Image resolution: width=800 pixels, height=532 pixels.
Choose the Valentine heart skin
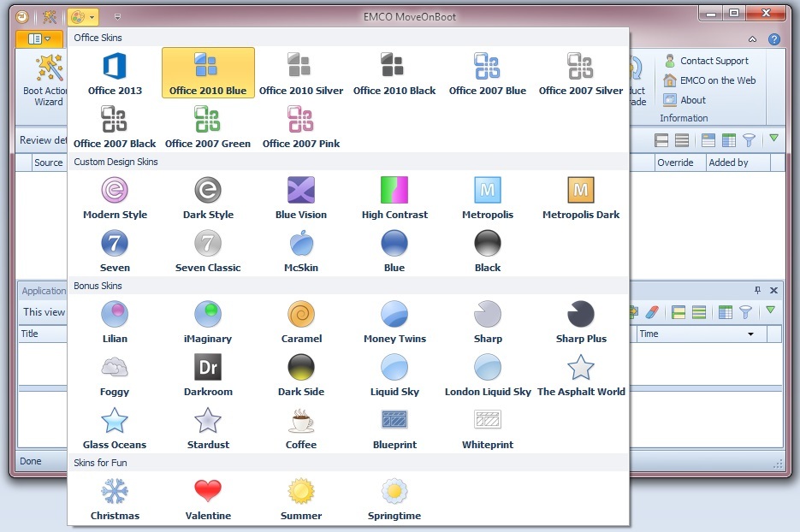(208, 499)
